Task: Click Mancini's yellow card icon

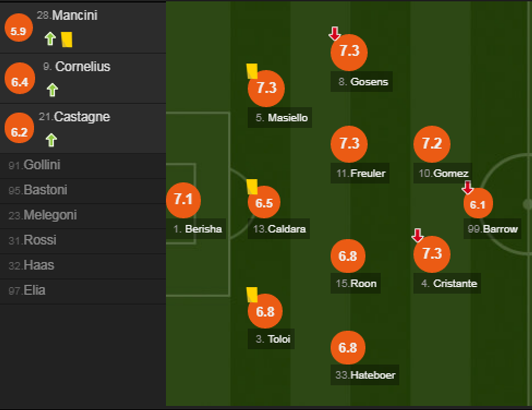Action: [67, 39]
